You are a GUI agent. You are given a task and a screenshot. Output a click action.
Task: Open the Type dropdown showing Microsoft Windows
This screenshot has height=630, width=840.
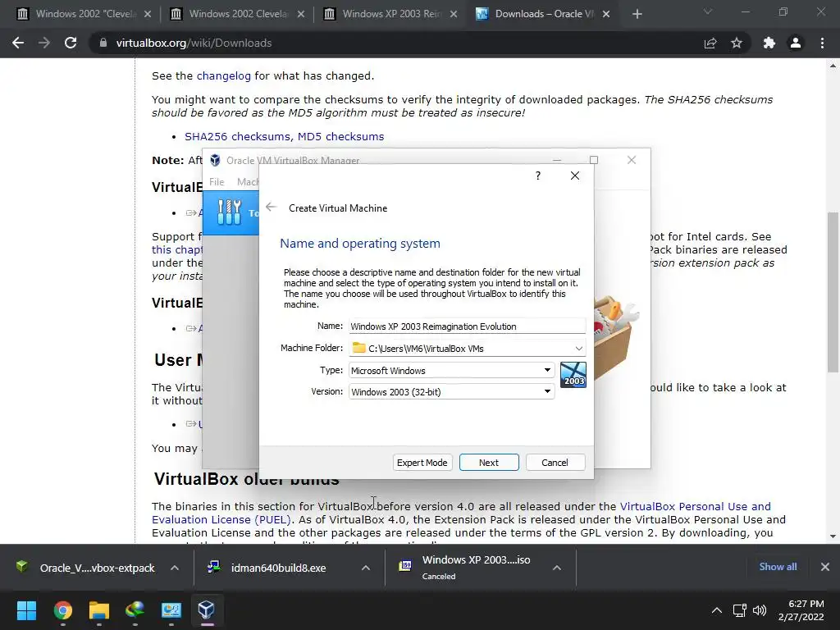click(452, 370)
